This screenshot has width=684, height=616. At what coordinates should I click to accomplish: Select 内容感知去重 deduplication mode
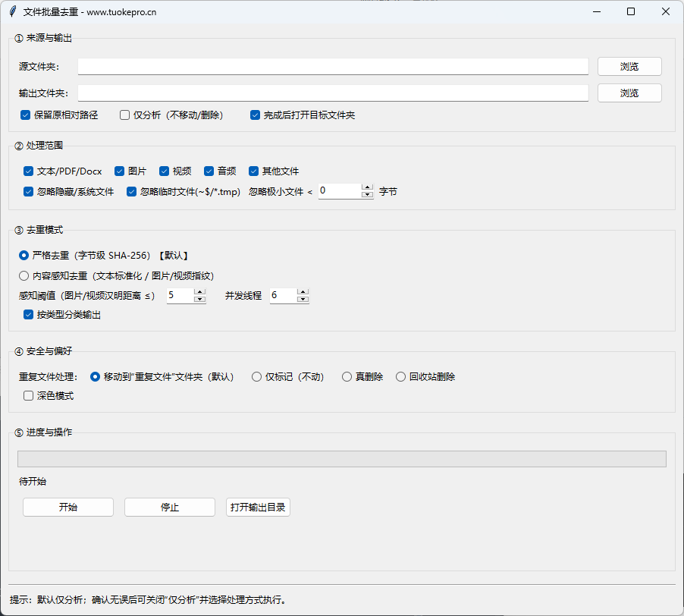pos(24,275)
